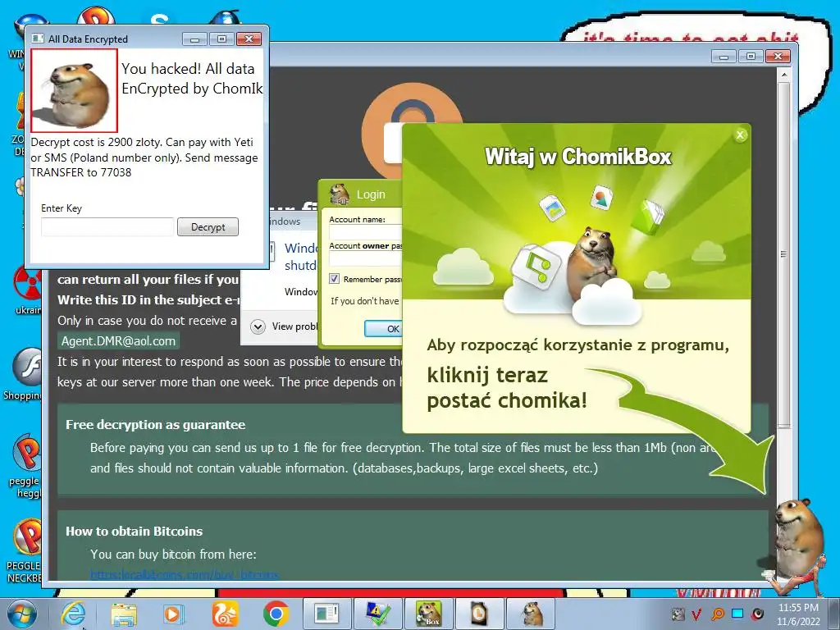Open the peggle heggle desktop shortcut
Screen dimensions: 840x630
pyautogui.click(x=25, y=465)
